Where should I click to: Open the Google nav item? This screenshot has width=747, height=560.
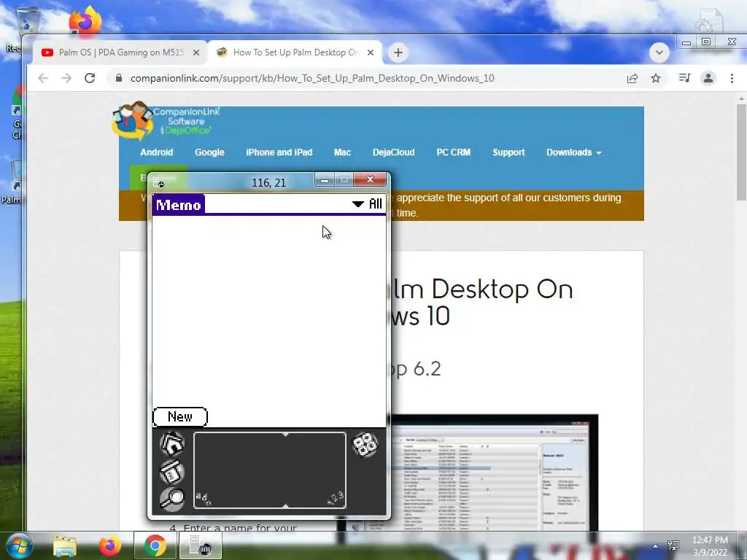coord(209,152)
